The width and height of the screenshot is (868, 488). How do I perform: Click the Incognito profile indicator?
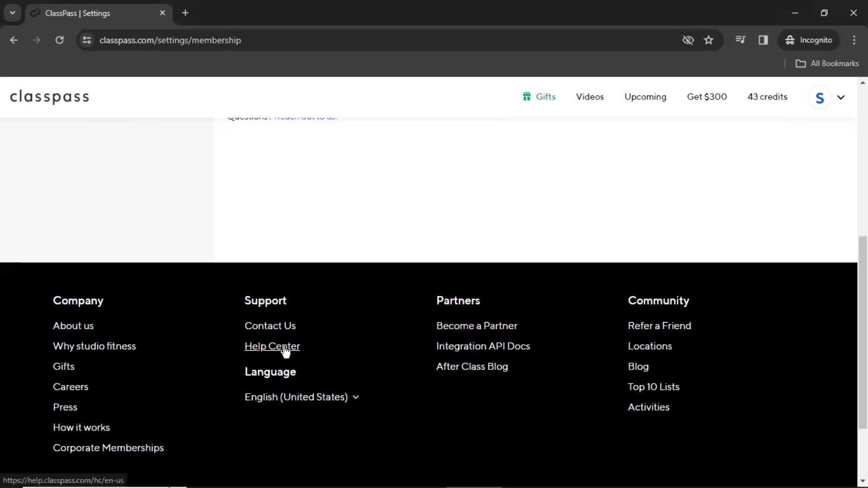click(x=809, y=40)
